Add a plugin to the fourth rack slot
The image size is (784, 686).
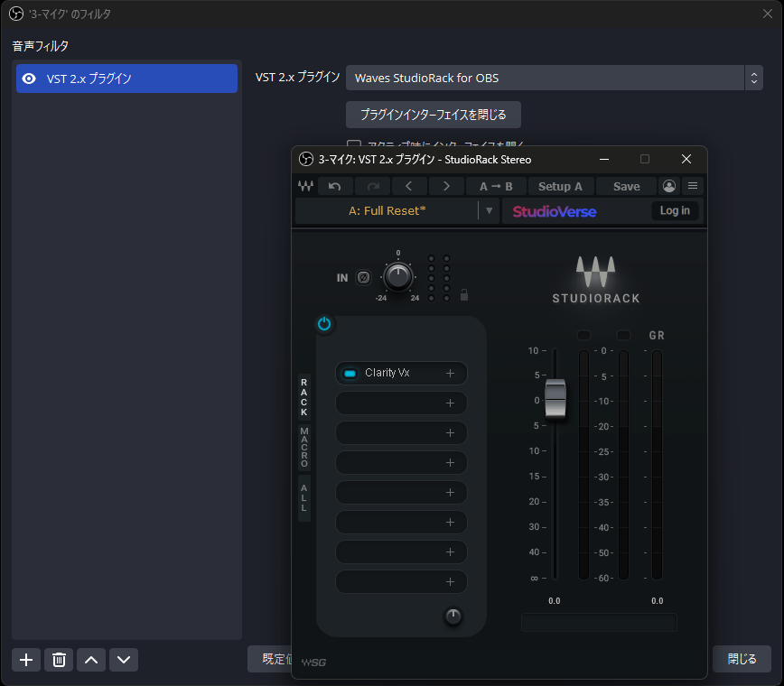tap(450, 463)
